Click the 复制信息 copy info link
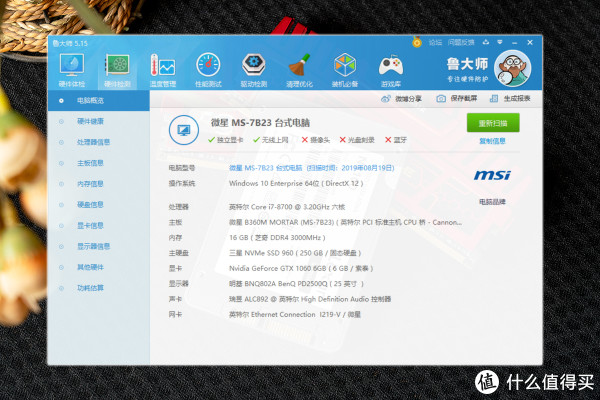 492,141
